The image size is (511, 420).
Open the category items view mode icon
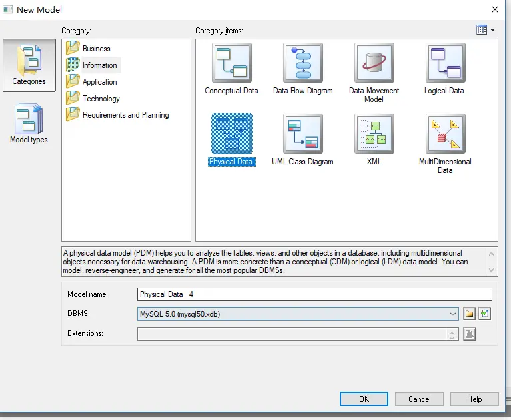(x=481, y=30)
